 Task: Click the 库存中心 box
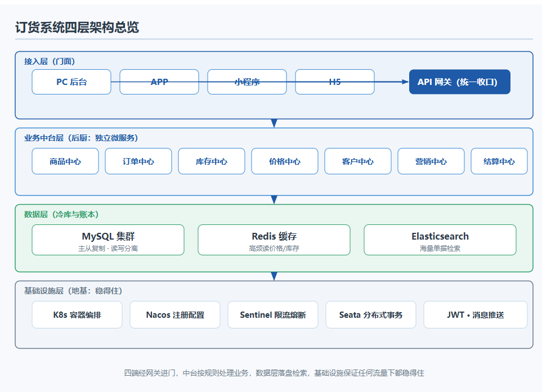coord(212,161)
